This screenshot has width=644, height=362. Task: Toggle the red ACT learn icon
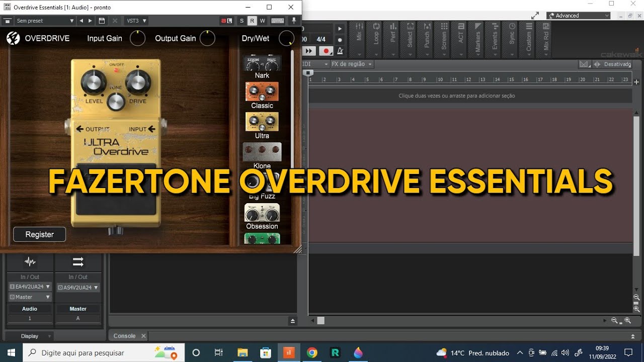(x=226, y=21)
